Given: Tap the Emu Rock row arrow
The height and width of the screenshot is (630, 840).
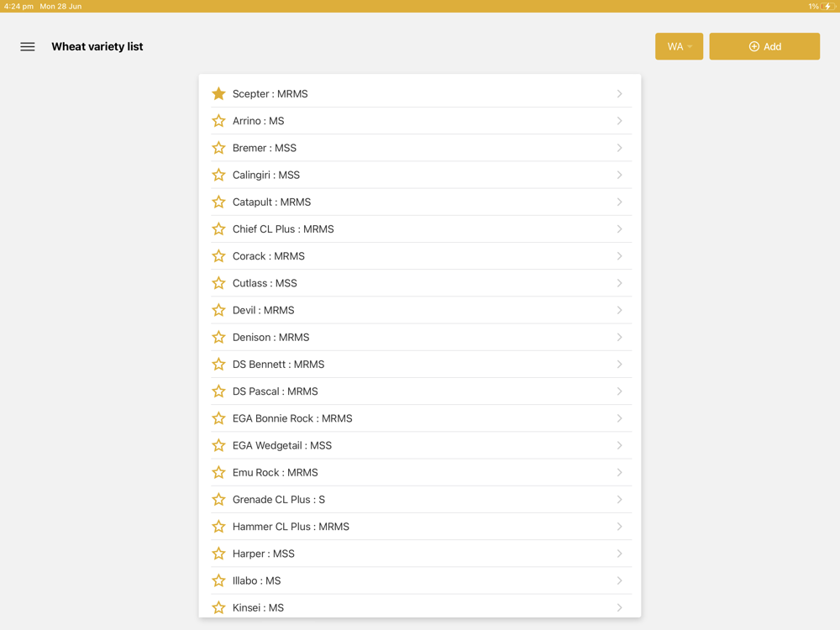Looking at the screenshot, I should click(x=619, y=472).
